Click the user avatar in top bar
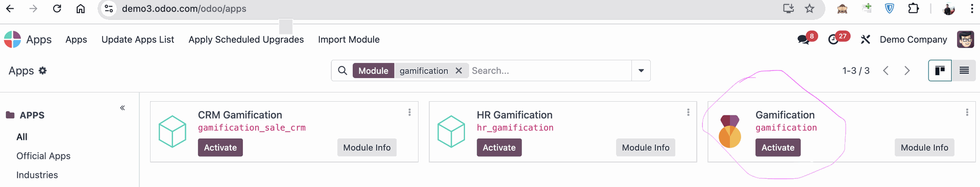 coord(965,39)
